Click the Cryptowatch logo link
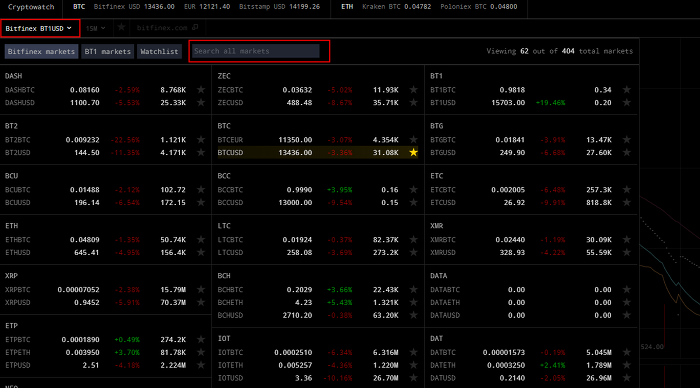Screen dimensions: 700x388 pyautogui.click(x=31, y=7)
